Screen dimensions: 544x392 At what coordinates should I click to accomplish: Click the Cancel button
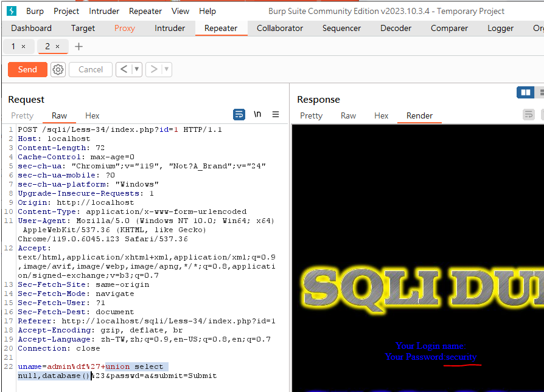(x=91, y=70)
